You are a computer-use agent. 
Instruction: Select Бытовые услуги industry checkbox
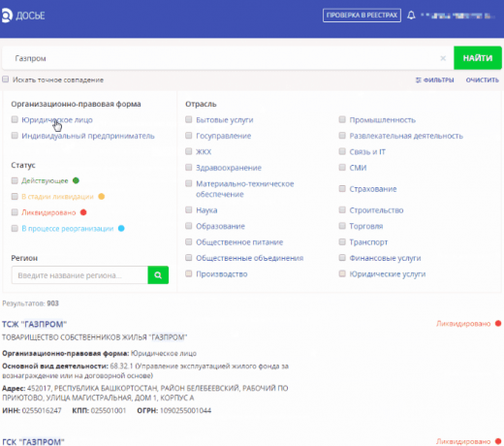point(189,119)
